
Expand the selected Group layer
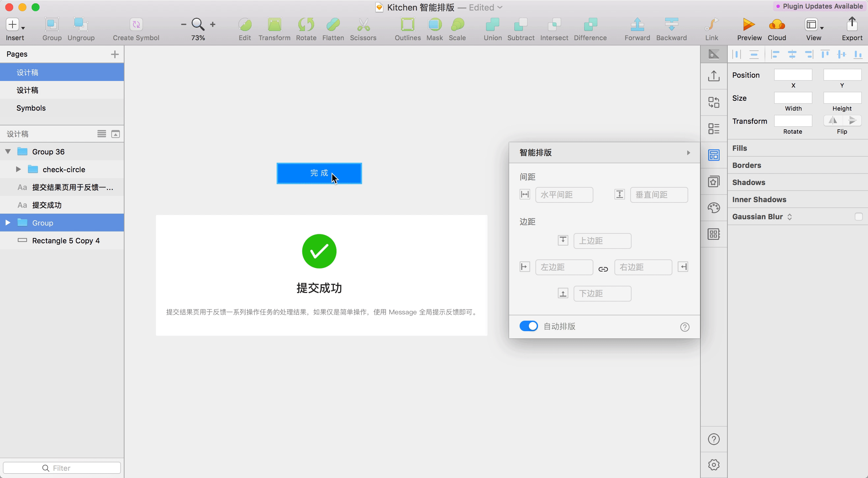pos(8,223)
